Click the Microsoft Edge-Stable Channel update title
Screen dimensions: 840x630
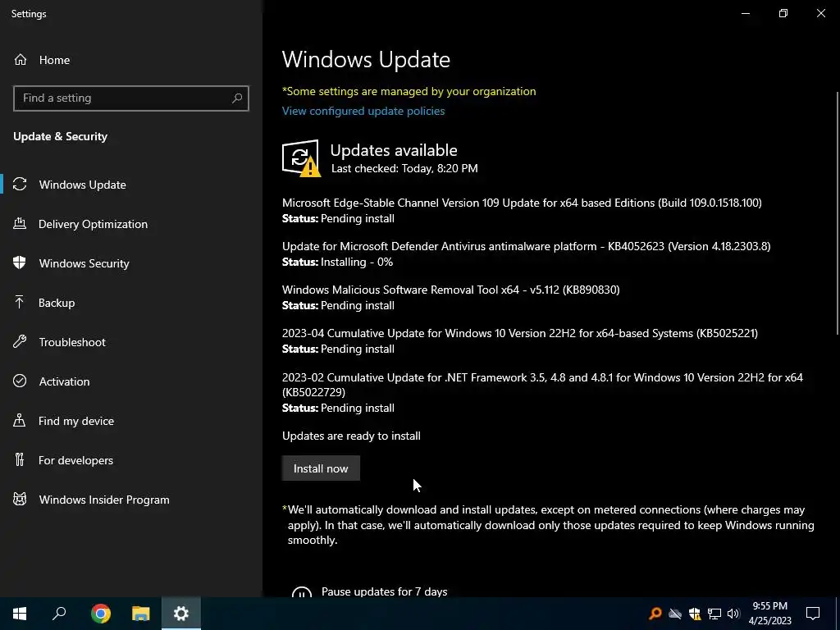click(x=522, y=203)
